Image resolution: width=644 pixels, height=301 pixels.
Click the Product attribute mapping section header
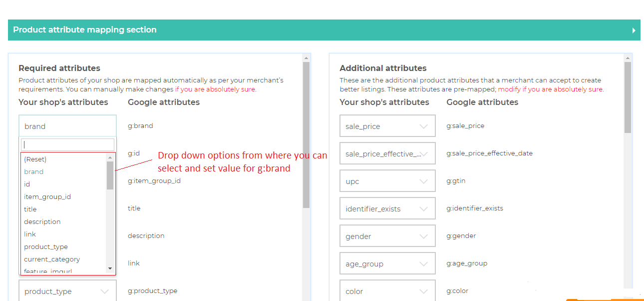tap(324, 30)
